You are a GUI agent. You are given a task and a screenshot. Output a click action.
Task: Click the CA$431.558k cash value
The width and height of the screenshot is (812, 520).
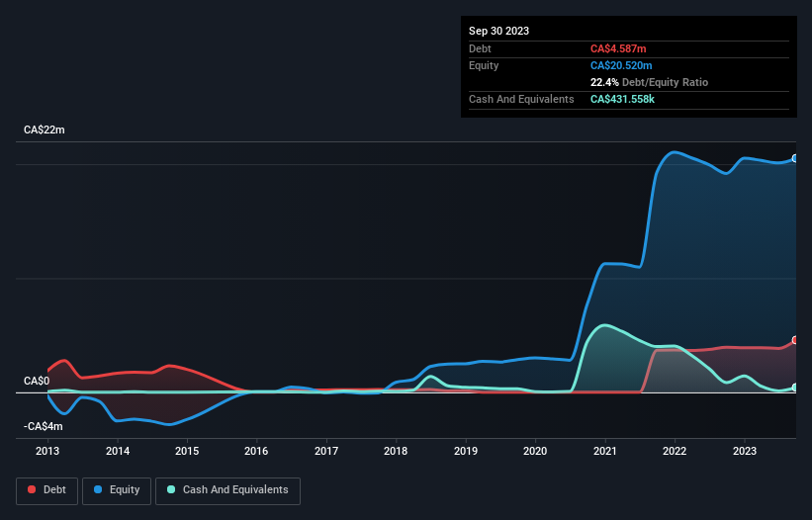(622, 99)
